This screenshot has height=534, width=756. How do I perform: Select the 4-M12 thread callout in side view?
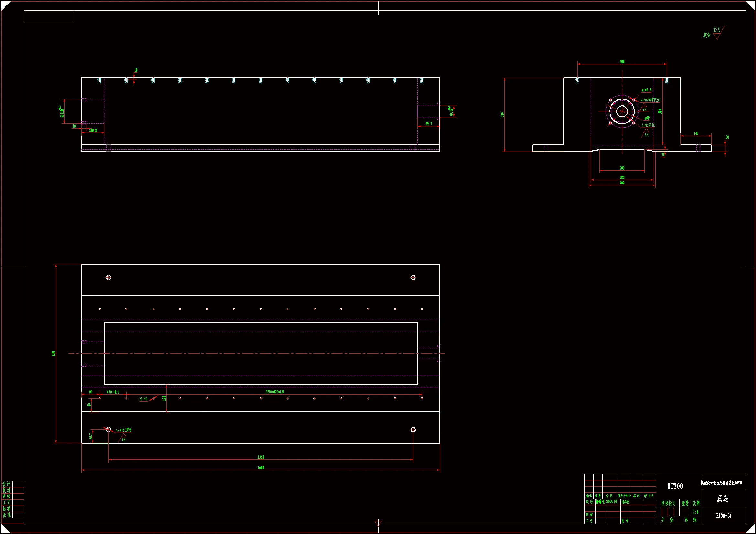(x=650, y=100)
